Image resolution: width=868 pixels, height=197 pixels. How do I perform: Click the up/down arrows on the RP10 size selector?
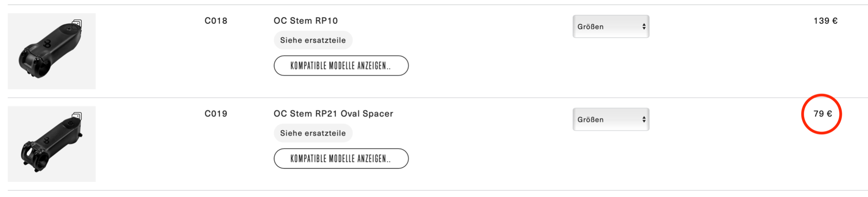(x=644, y=26)
